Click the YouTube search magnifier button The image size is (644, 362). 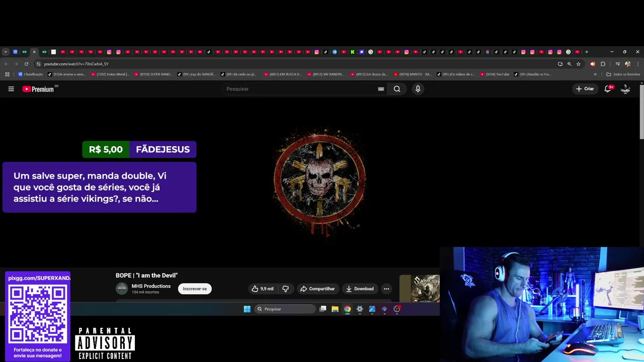click(397, 89)
